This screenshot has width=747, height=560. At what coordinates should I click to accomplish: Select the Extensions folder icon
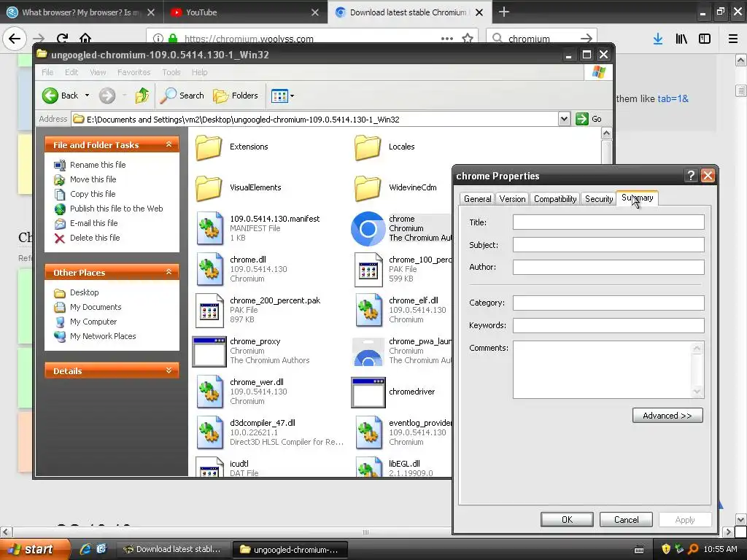[x=209, y=147]
